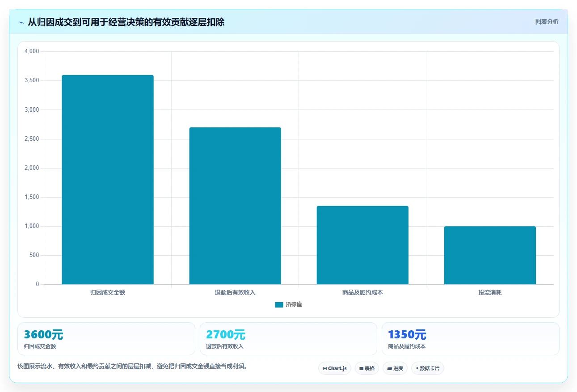This screenshot has width=577, height=392.
Task: Click the 图表分析 label in the header
Action: (547, 21)
